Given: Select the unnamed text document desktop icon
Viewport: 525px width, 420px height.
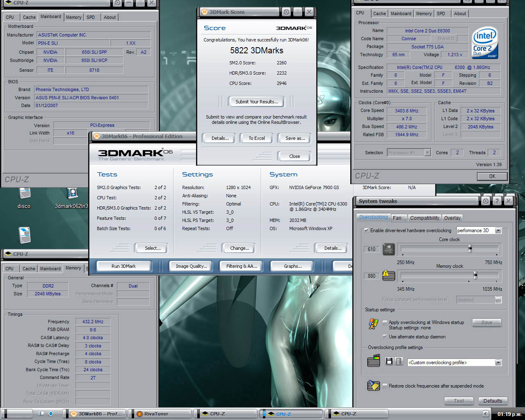Looking at the screenshot, I should pos(25,235).
